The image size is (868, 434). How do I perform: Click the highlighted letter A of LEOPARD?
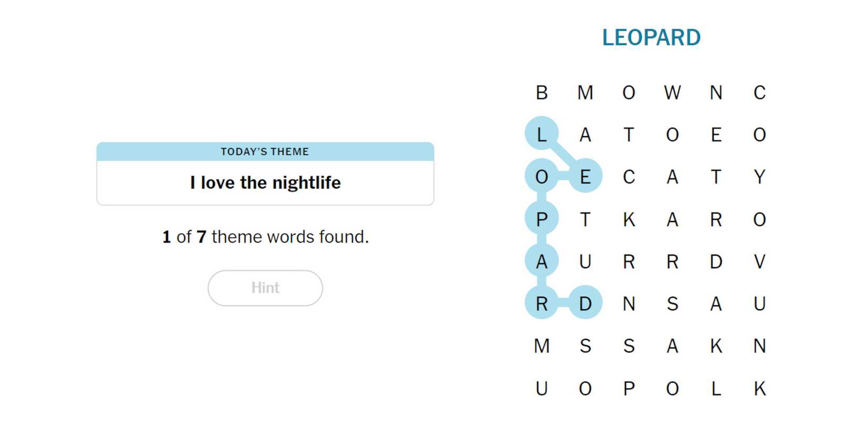(541, 261)
